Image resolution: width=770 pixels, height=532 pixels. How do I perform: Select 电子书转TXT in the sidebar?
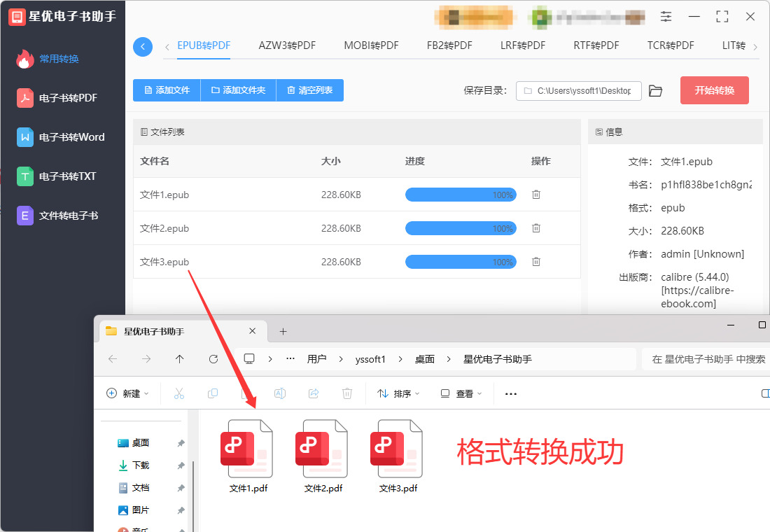coord(57,176)
